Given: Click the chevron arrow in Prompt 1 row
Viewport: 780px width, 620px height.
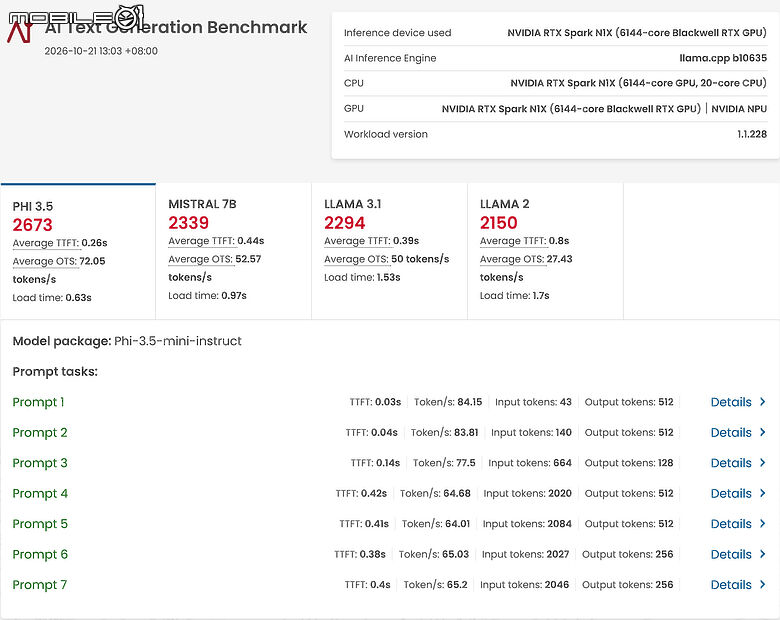Looking at the screenshot, I should tap(763, 402).
